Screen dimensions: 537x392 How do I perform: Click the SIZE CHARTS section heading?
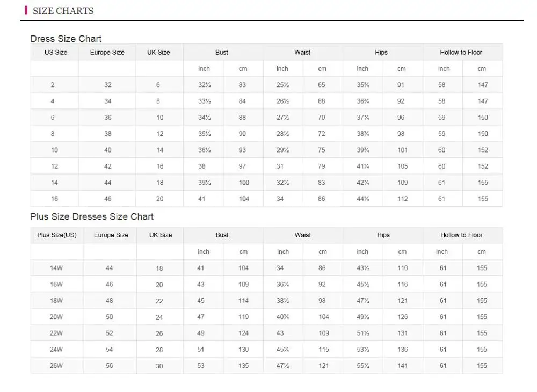tap(63, 11)
